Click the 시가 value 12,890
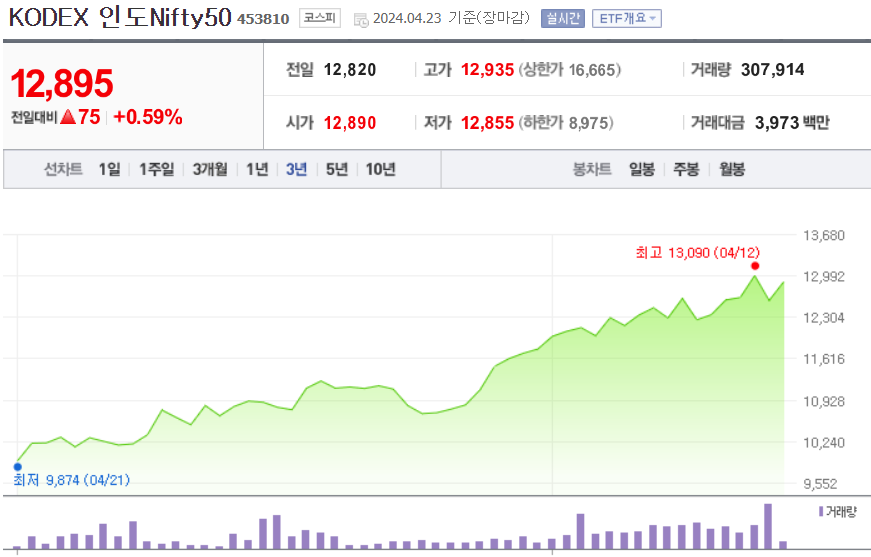The height and width of the screenshot is (557, 871). pyautogui.click(x=350, y=123)
